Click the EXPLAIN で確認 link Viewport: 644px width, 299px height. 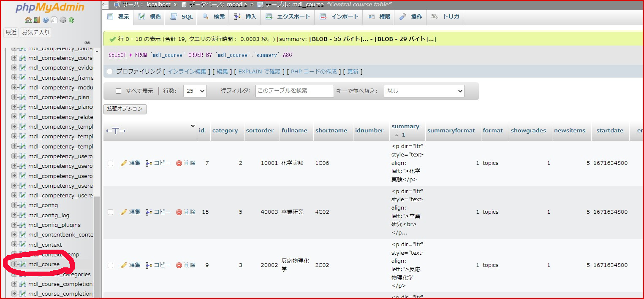tap(259, 72)
